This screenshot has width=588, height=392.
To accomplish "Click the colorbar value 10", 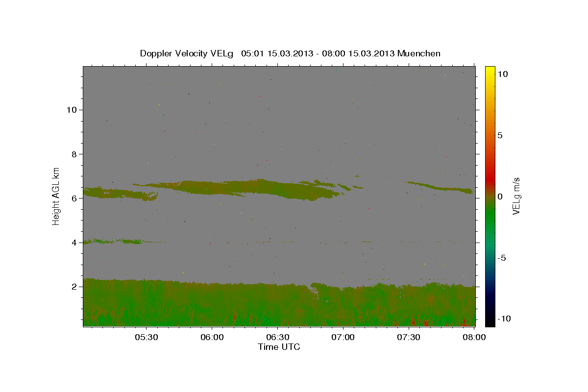I will (502, 74).
